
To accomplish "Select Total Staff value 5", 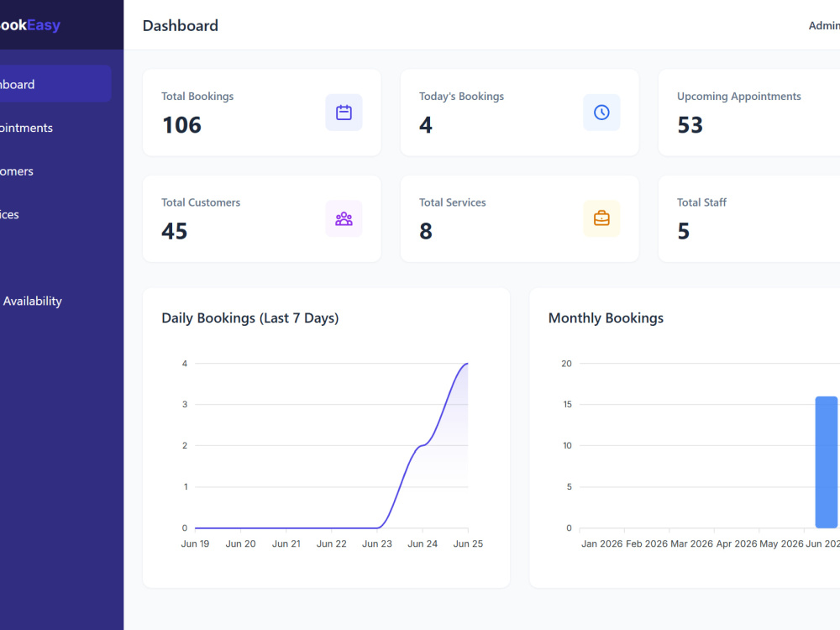I will coord(683,231).
